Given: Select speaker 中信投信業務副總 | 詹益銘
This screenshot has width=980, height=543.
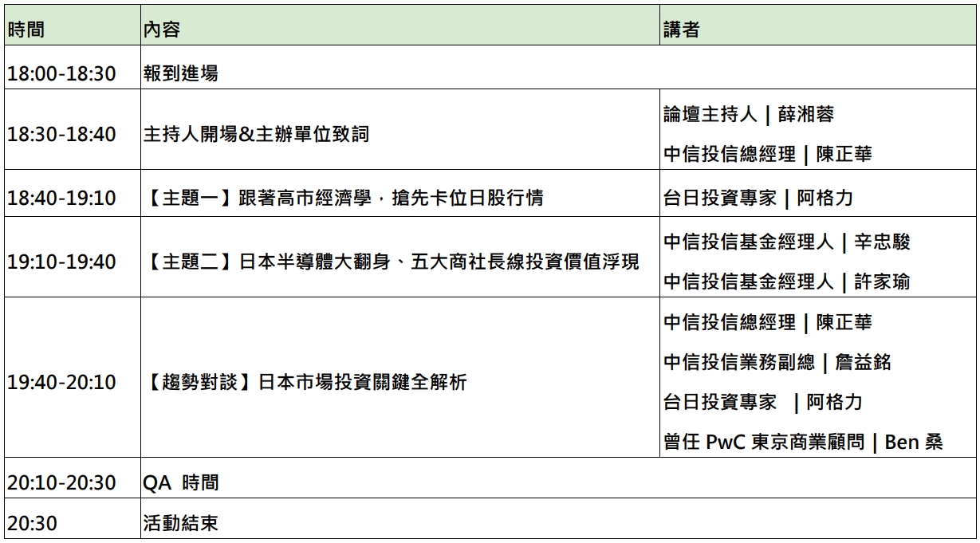Looking at the screenshot, I should click(x=777, y=363).
